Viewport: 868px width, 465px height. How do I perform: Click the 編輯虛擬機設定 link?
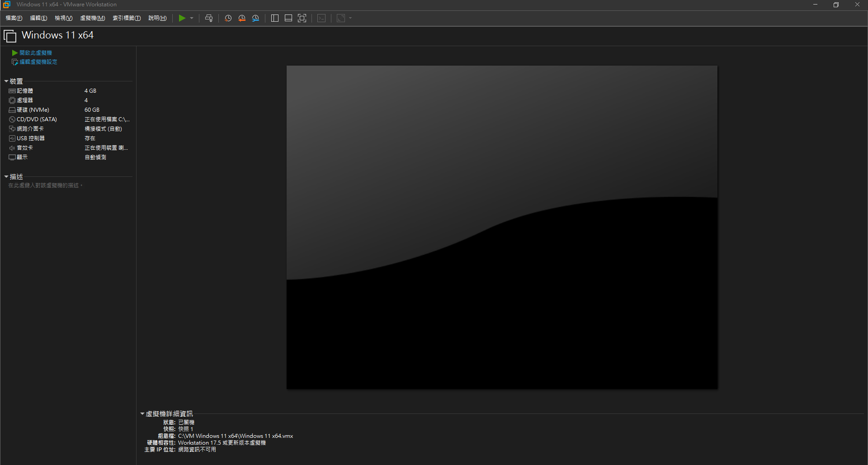(38, 62)
